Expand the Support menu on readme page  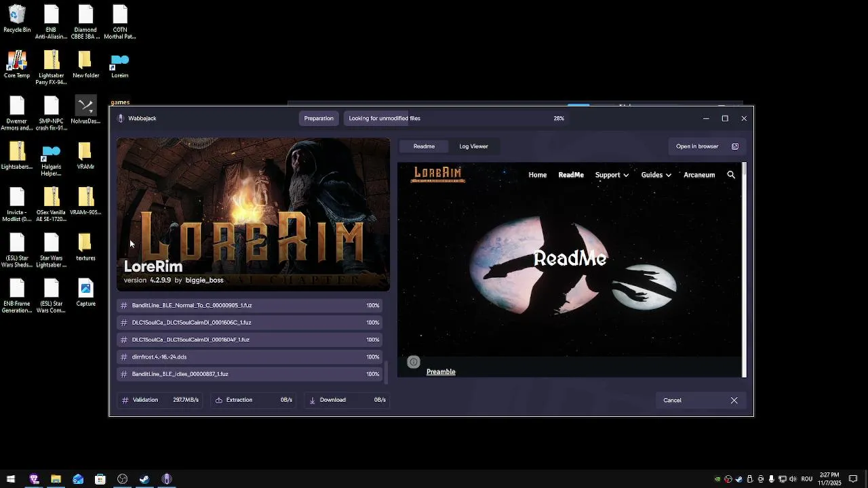pyautogui.click(x=612, y=175)
